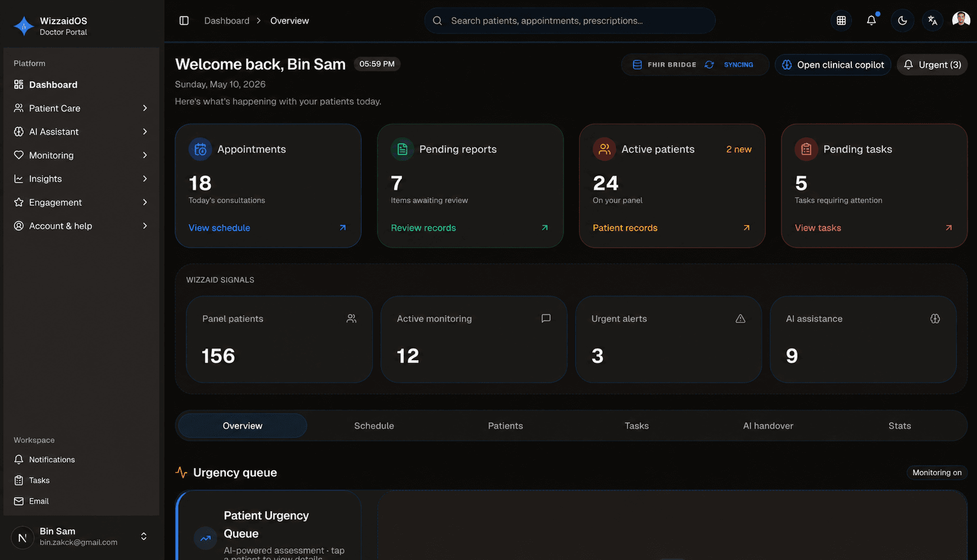Focus the search patients input field
Image resolution: width=977 pixels, height=560 pixels.
(570, 21)
